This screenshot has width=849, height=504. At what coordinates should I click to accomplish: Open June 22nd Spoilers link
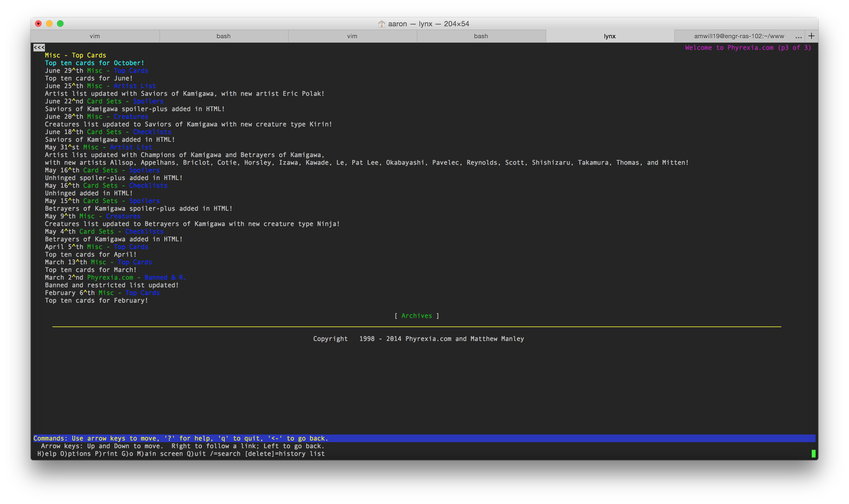tap(148, 101)
